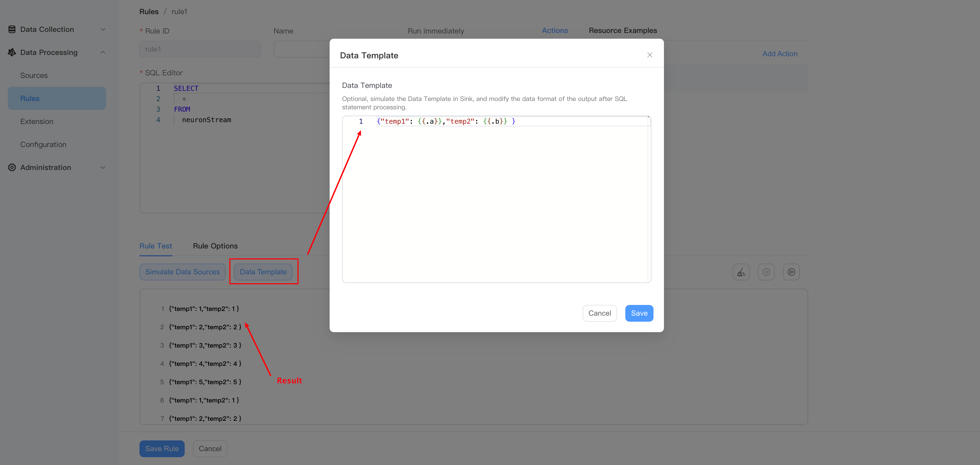Switch to the Rule Options tab
980x465 pixels.
tap(215, 246)
